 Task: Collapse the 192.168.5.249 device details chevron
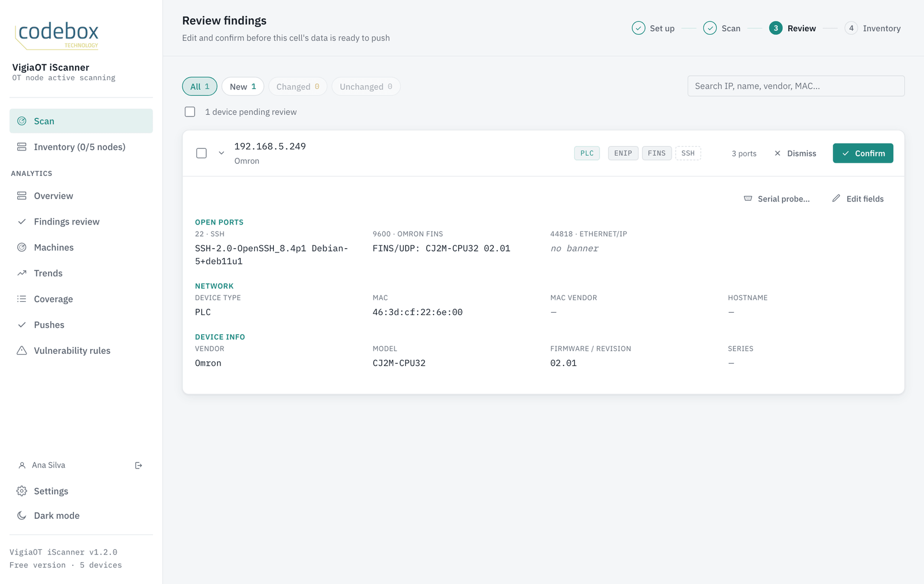click(x=221, y=153)
